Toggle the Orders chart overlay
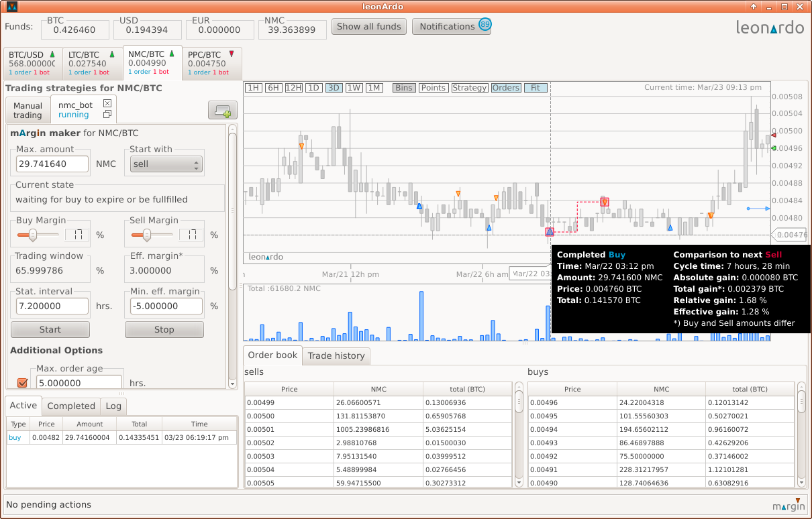Screen dimensions: 812x519 (x=506, y=88)
